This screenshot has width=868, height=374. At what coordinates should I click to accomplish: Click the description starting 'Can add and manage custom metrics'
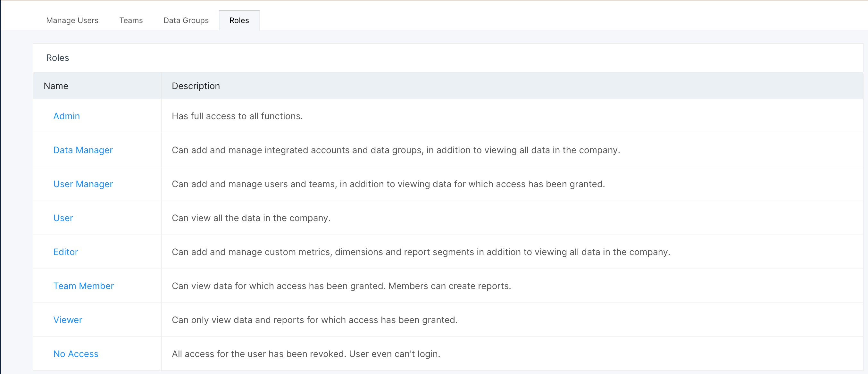pyautogui.click(x=421, y=252)
